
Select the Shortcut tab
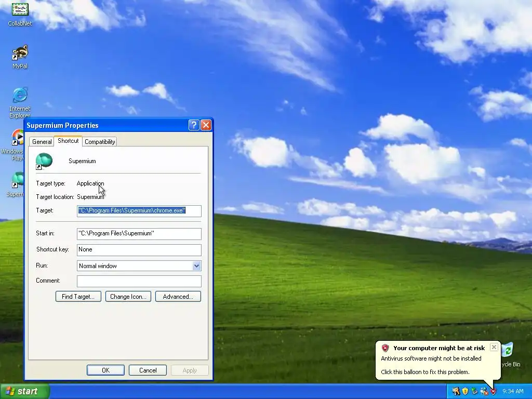[x=68, y=141]
